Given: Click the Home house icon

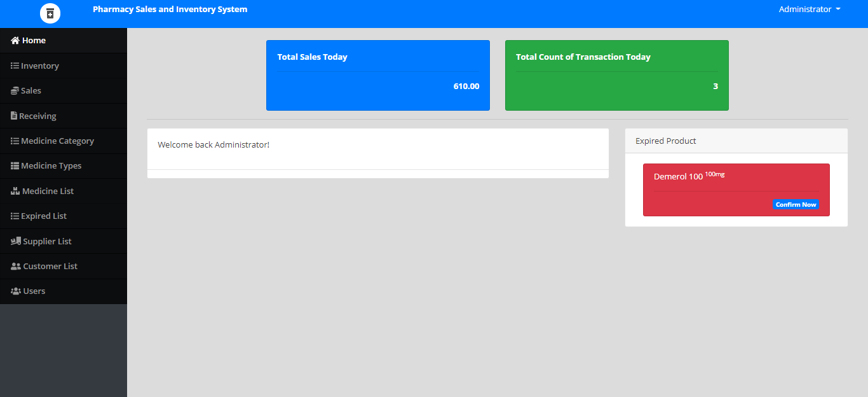Looking at the screenshot, I should click(x=15, y=41).
